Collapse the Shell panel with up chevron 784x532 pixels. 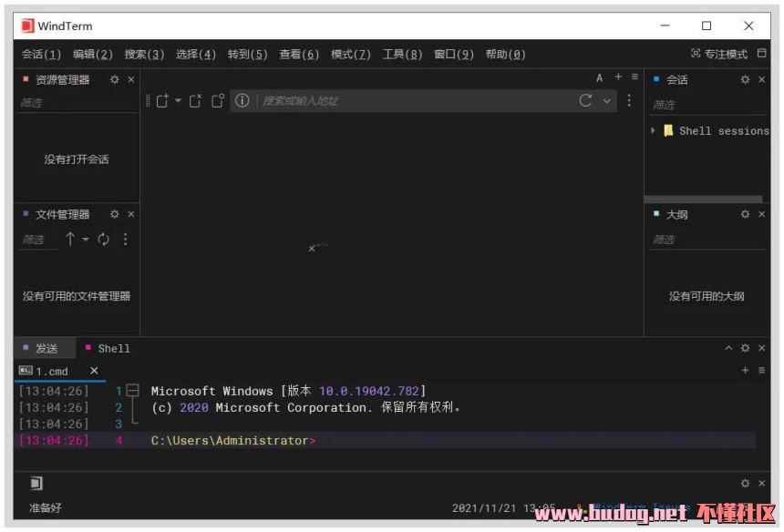(x=728, y=348)
